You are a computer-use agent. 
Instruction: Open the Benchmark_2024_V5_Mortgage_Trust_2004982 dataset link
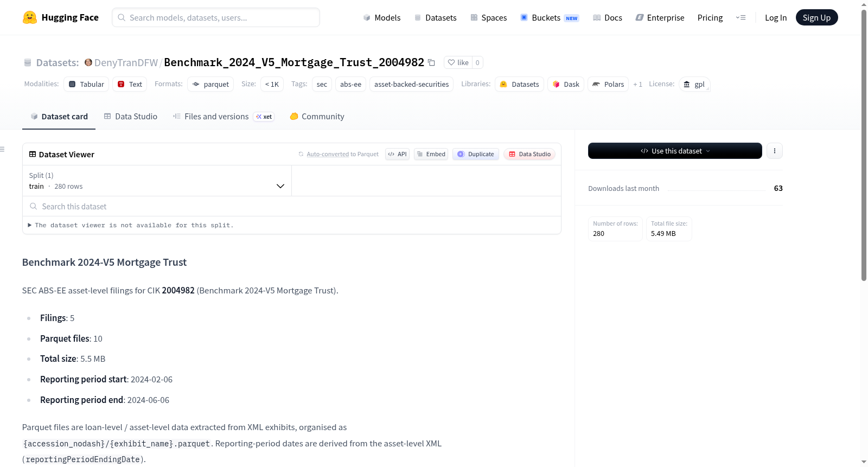click(x=294, y=62)
